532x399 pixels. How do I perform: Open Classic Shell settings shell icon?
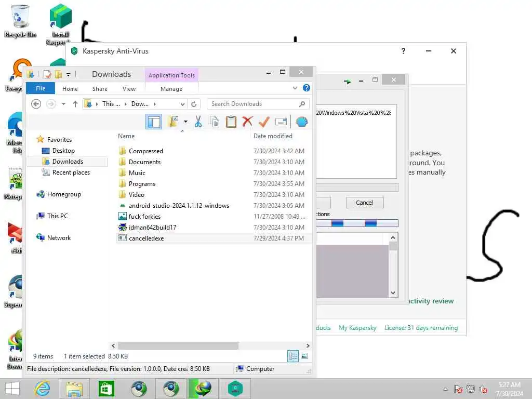point(302,122)
